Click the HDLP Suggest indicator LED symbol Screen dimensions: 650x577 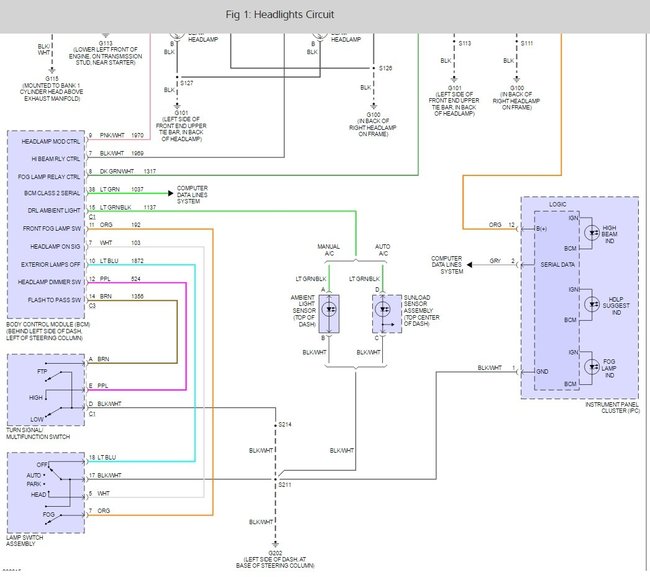coord(592,304)
